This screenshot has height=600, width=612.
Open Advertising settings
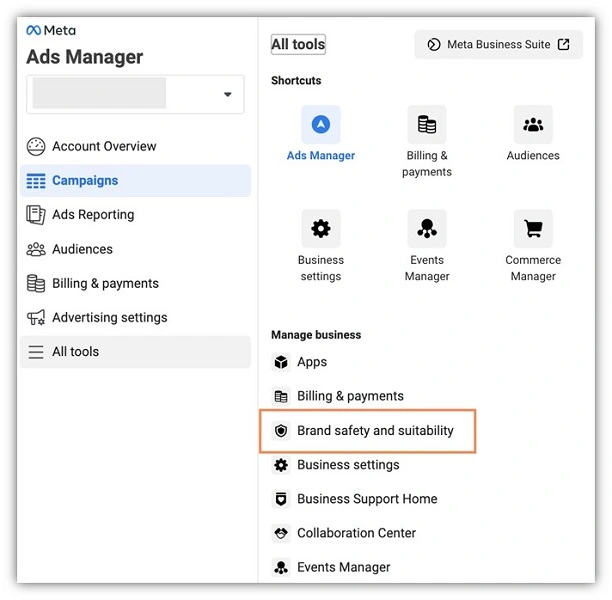(x=135, y=317)
